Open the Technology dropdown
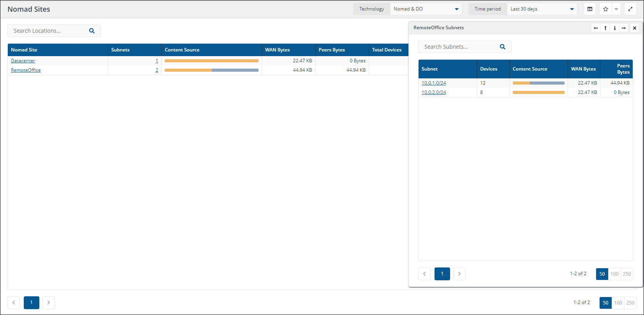 (x=426, y=9)
